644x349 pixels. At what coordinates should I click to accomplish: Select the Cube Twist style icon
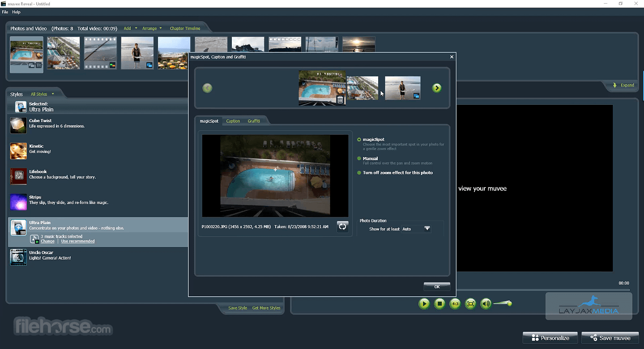pyautogui.click(x=18, y=125)
